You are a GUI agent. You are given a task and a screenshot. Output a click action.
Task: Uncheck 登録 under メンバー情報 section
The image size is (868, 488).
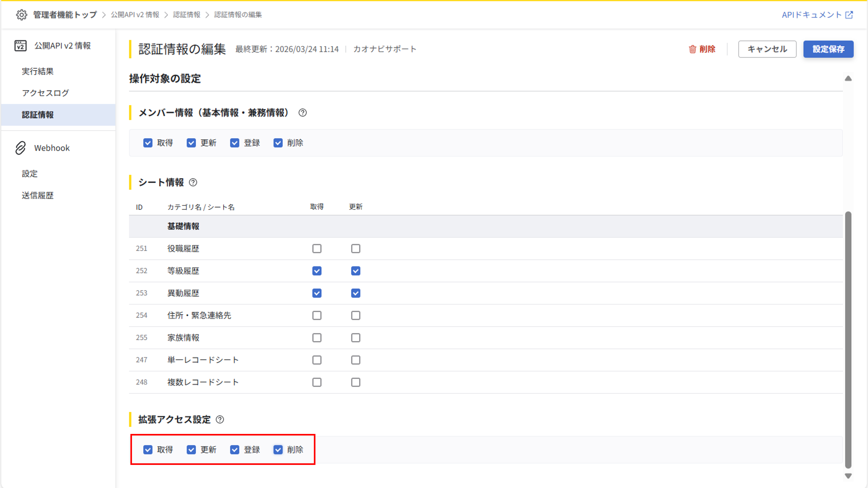[x=235, y=143]
